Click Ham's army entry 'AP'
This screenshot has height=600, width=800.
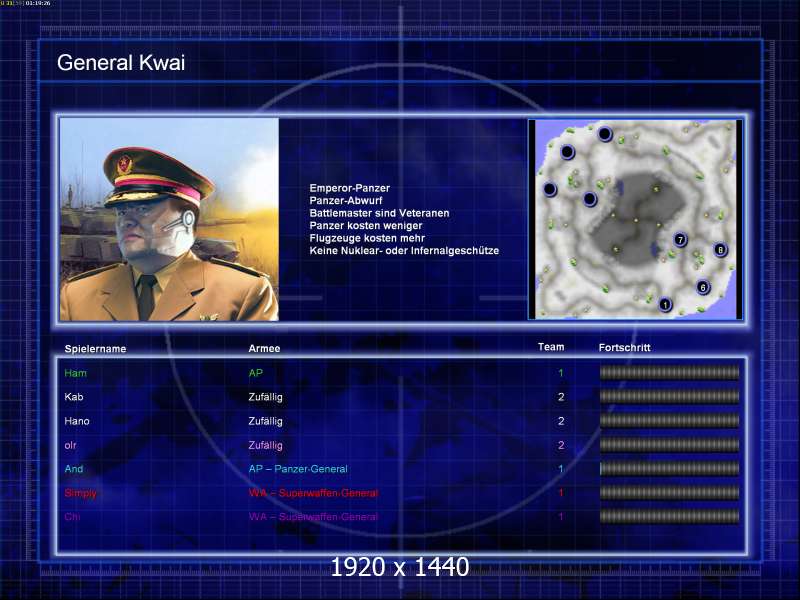point(256,373)
